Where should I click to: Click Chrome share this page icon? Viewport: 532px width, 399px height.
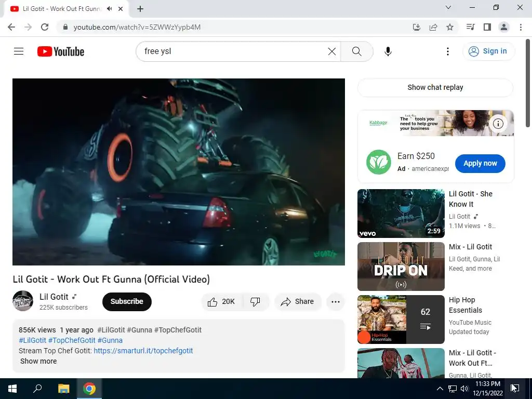(433, 27)
